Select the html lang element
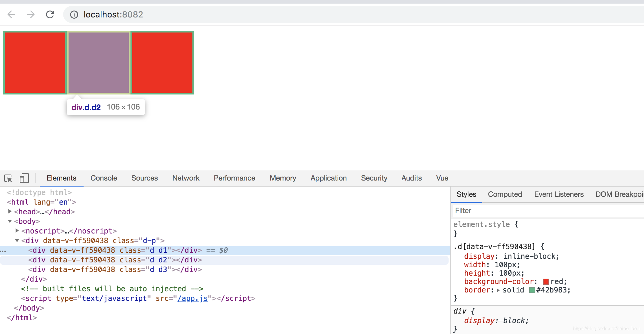Image resolution: width=644 pixels, height=334 pixels. 41,202
